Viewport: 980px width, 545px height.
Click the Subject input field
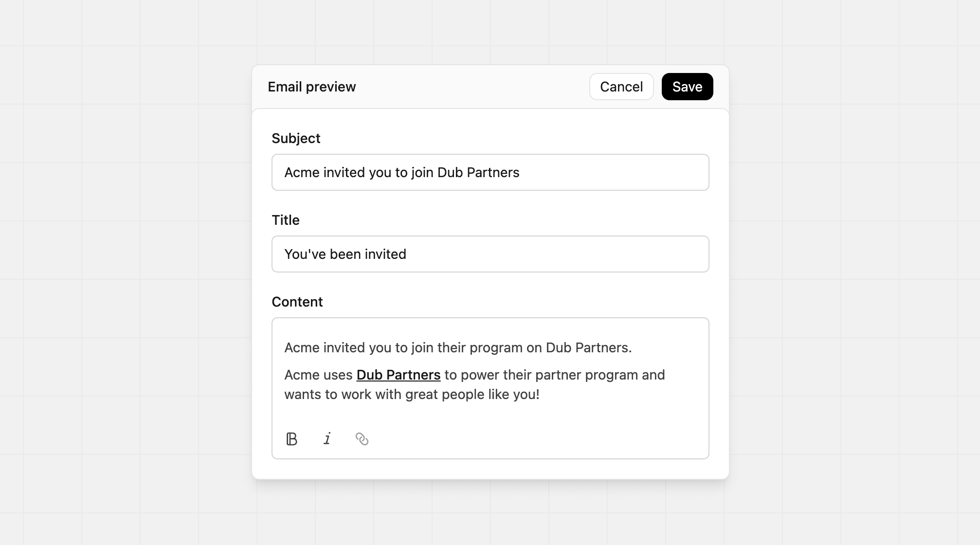tap(490, 172)
